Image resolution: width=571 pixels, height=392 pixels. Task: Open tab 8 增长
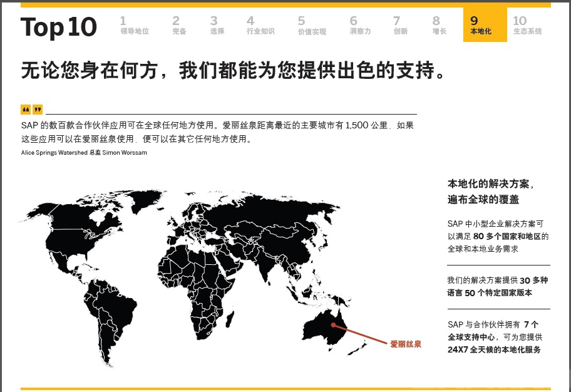[439, 25]
